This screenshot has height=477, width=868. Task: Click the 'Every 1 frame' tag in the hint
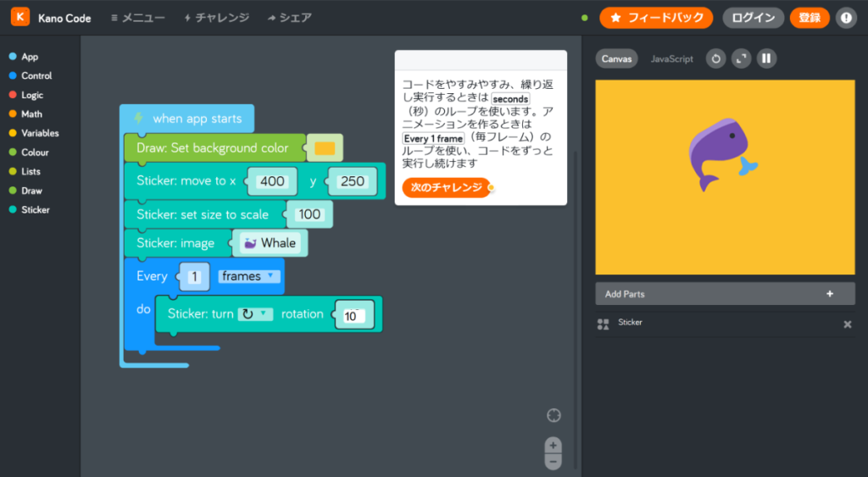click(x=433, y=138)
